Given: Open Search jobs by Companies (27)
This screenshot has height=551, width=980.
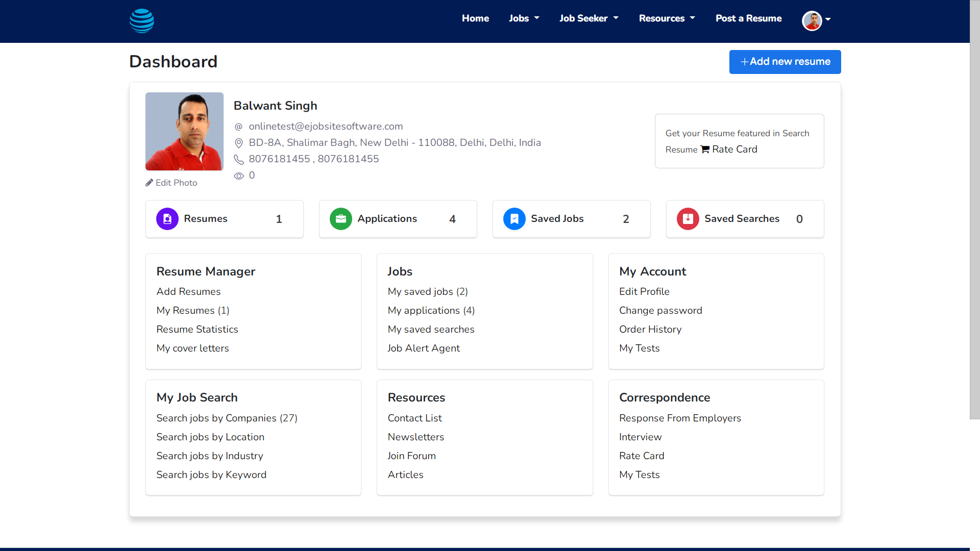Looking at the screenshot, I should (227, 418).
